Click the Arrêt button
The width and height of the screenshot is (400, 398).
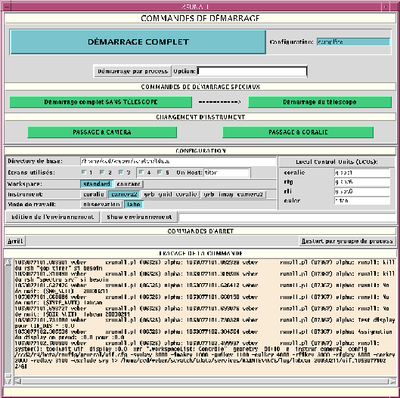[15, 241]
